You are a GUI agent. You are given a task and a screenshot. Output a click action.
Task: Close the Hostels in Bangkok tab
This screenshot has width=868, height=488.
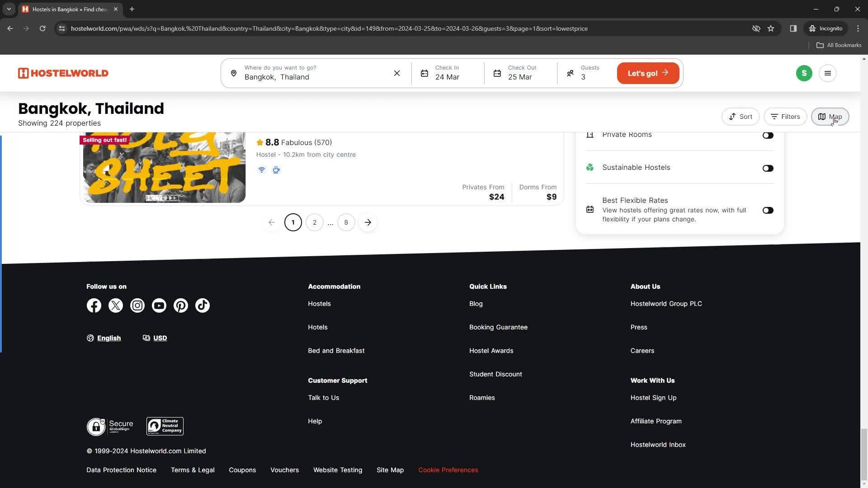pos(116,9)
